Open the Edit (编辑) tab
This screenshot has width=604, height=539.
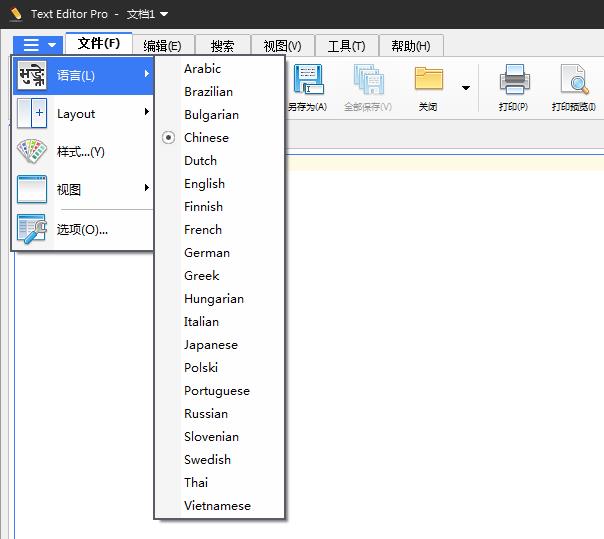pyautogui.click(x=162, y=46)
